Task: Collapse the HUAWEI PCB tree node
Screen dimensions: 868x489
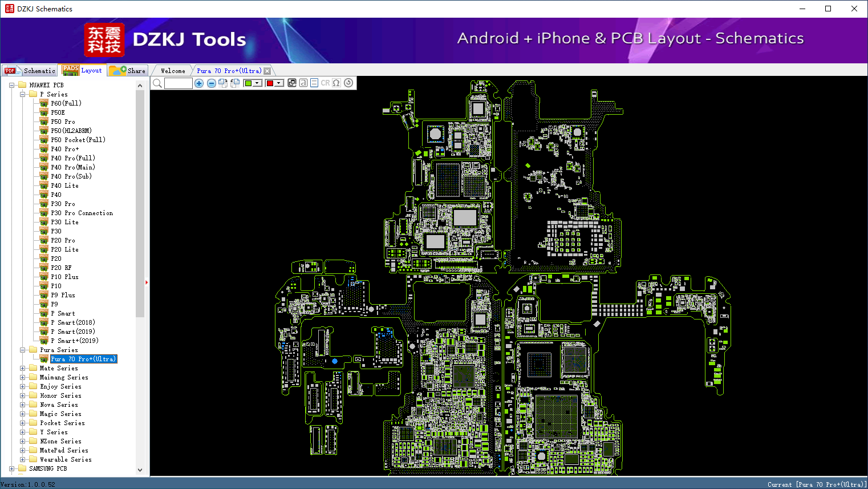Action: 11,85
